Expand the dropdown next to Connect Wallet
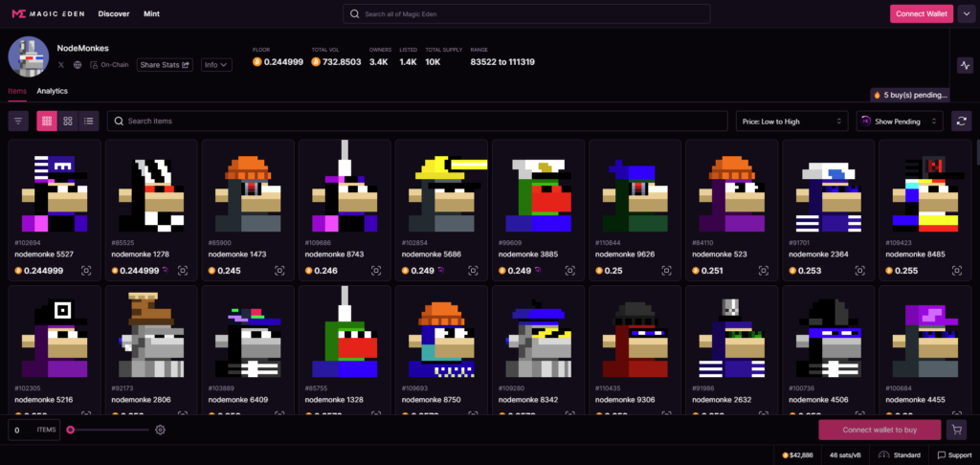Screen dimensions: 980x465 click(x=967, y=13)
